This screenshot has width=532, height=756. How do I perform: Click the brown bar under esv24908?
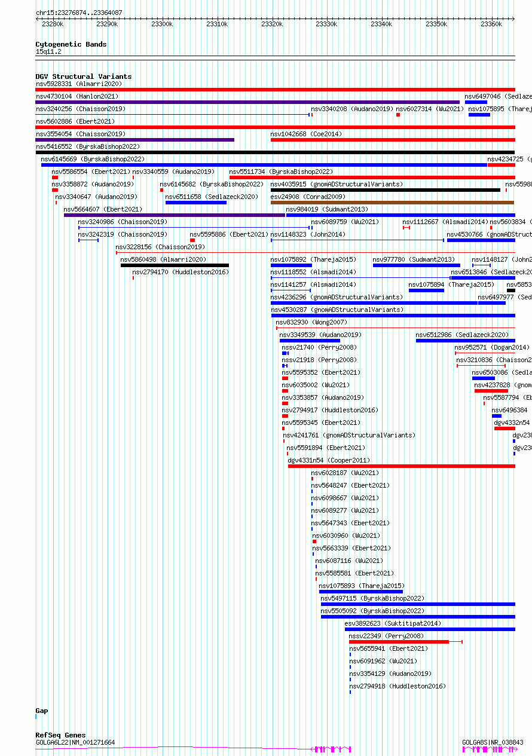click(392, 203)
